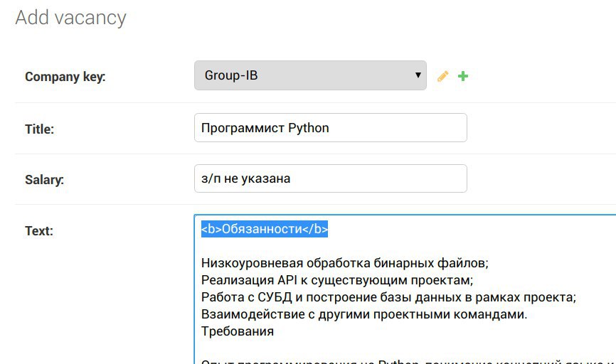Image resolution: width=616 pixels, height=364 pixels.
Task: Click the Add vacancy heading
Action: 70,18
